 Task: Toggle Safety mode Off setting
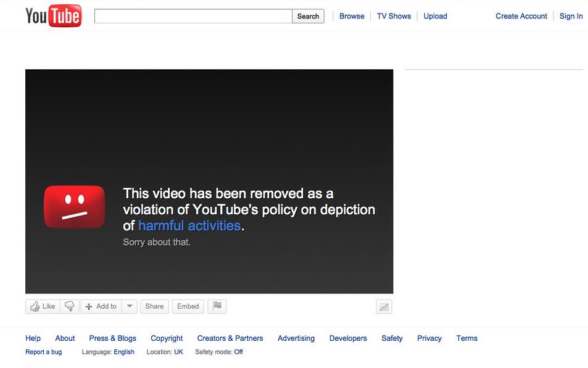239,352
